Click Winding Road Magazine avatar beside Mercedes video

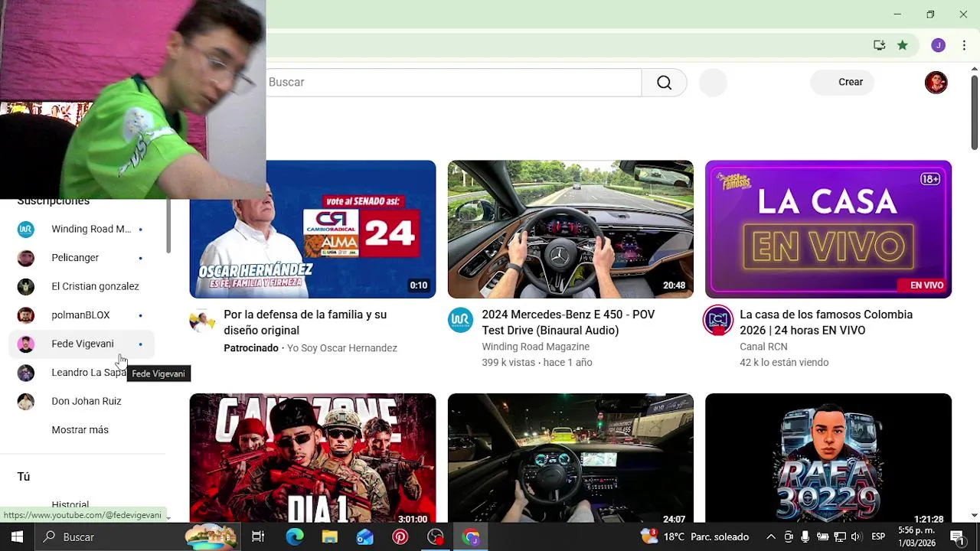click(x=461, y=321)
